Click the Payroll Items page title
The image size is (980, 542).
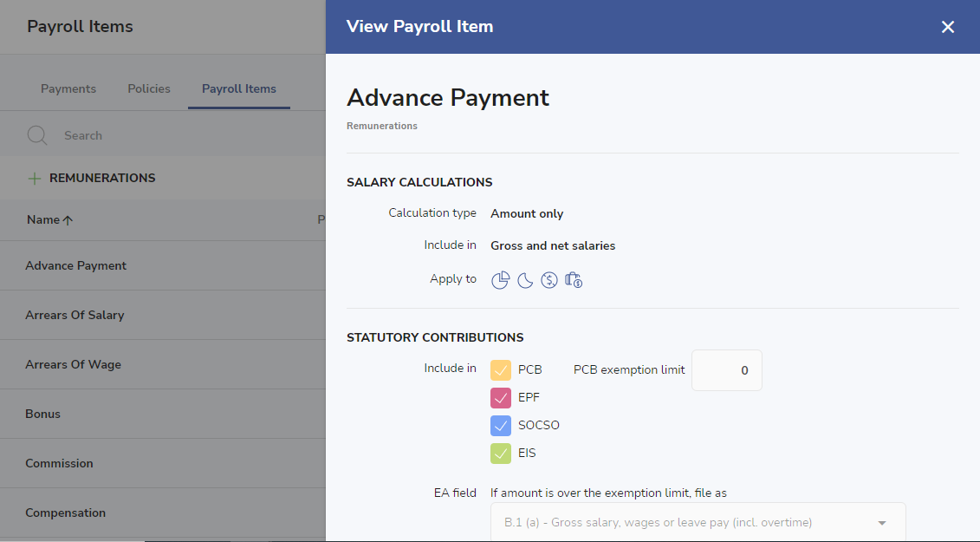coord(80,26)
